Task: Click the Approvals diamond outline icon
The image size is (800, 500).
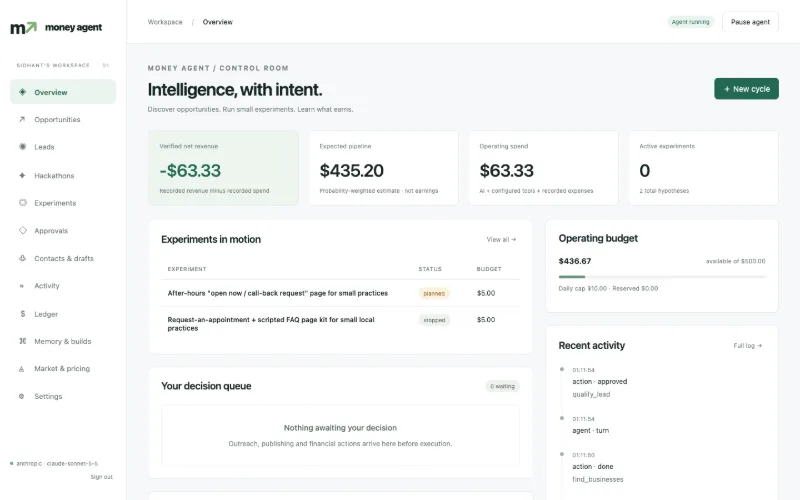Action: tap(23, 231)
